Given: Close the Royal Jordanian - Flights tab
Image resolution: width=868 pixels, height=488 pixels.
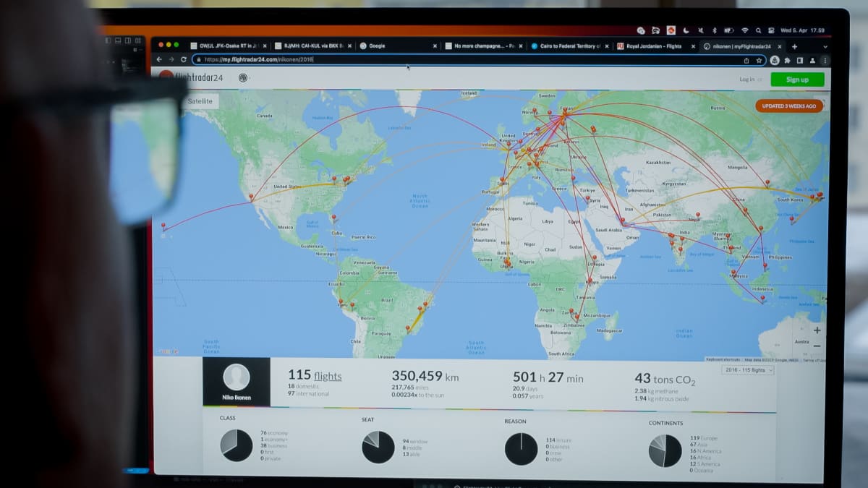Looking at the screenshot, I should (x=692, y=46).
